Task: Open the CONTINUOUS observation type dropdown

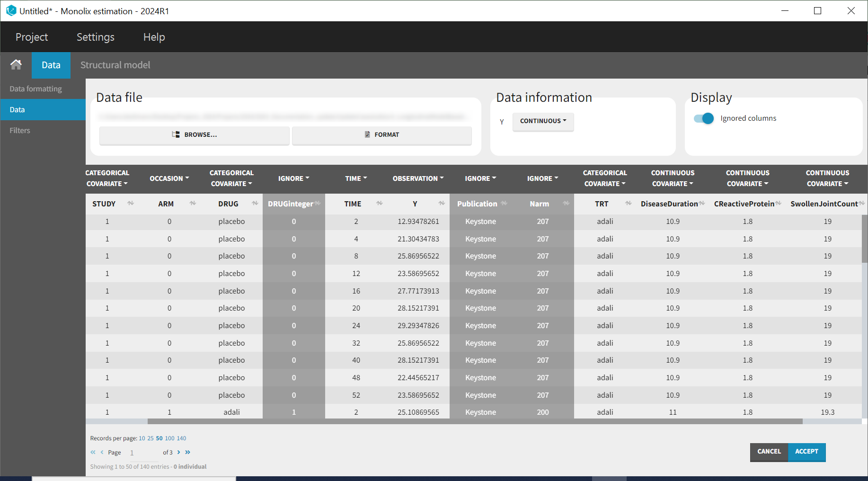Action: [x=543, y=121]
